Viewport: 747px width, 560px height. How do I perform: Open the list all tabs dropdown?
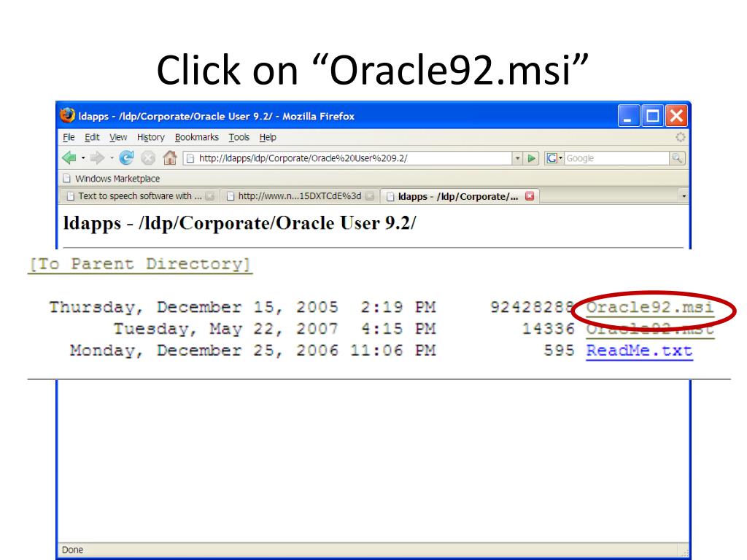684,196
